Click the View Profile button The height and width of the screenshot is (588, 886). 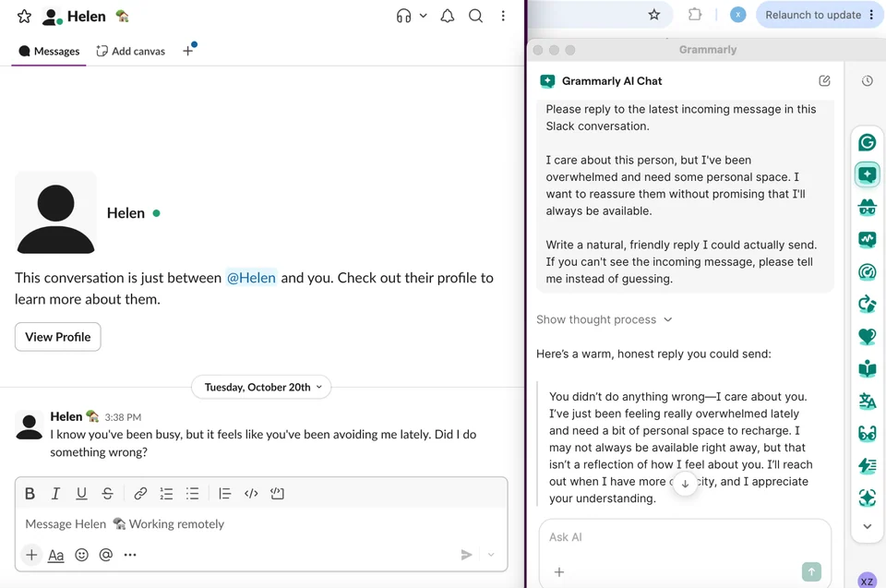[57, 337]
